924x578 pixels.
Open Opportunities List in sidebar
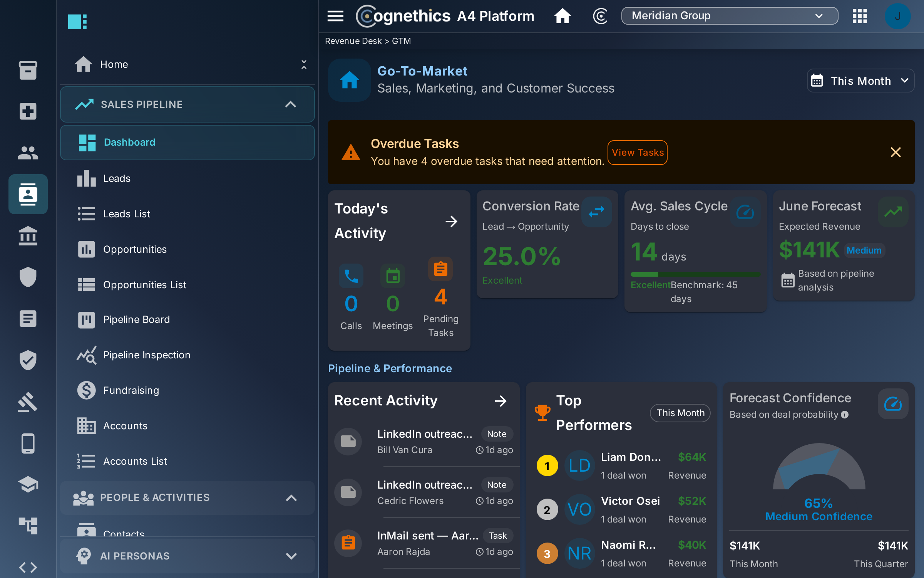[x=187, y=285]
